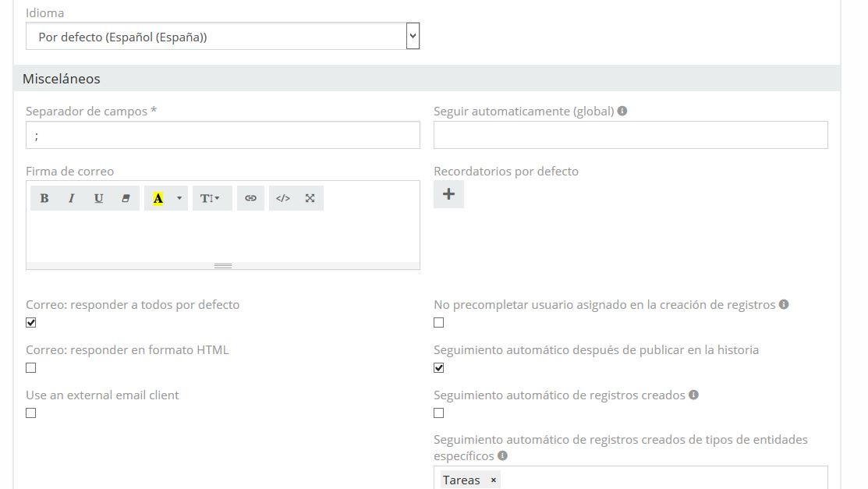Apply italic formatting in signature editor
This screenshot has height=489, width=868.
(x=71, y=198)
